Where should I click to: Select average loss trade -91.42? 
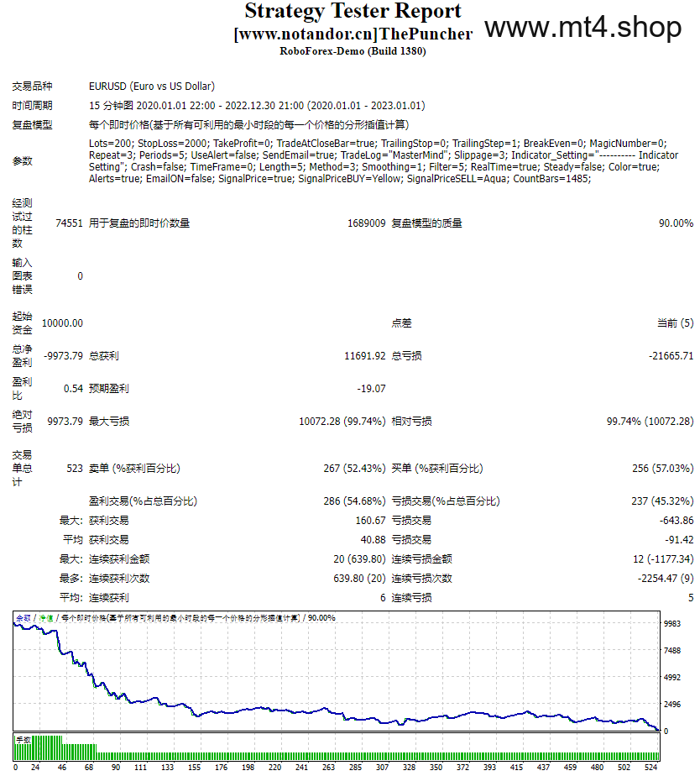click(x=679, y=539)
